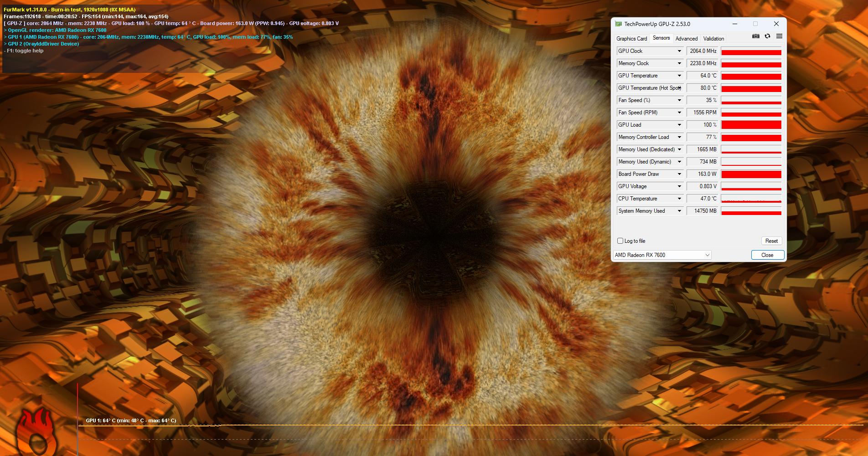Click the GPU Temperature 64.0 °C value field
The width and height of the screenshot is (868, 456).
(x=703, y=76)
